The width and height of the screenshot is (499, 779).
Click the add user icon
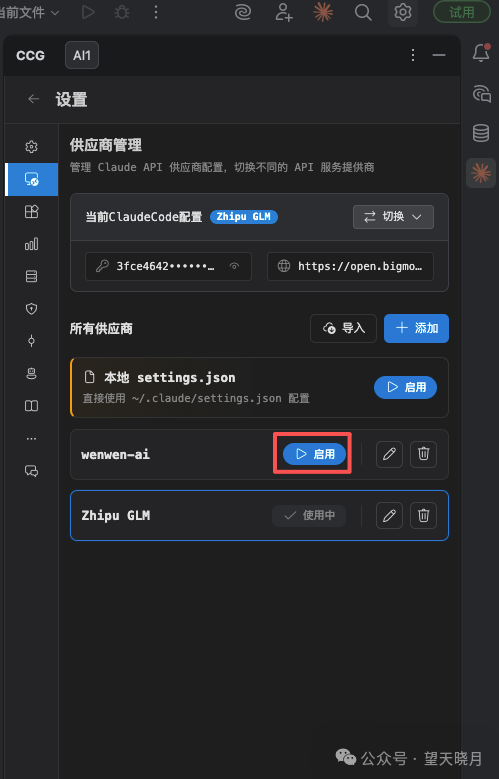(284, 12)
